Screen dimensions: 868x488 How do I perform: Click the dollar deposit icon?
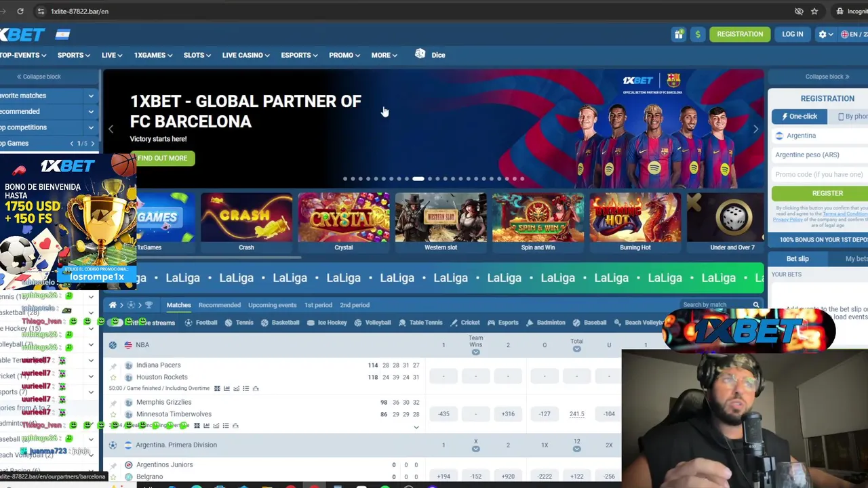click(697, 34)
